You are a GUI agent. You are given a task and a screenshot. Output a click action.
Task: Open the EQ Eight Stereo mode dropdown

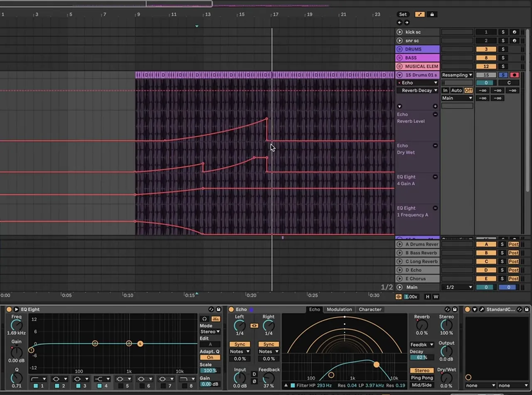click(x=210, y=332)
